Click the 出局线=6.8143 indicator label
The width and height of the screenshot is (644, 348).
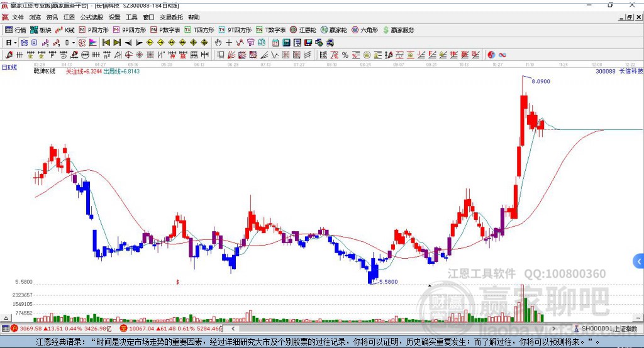121,71
